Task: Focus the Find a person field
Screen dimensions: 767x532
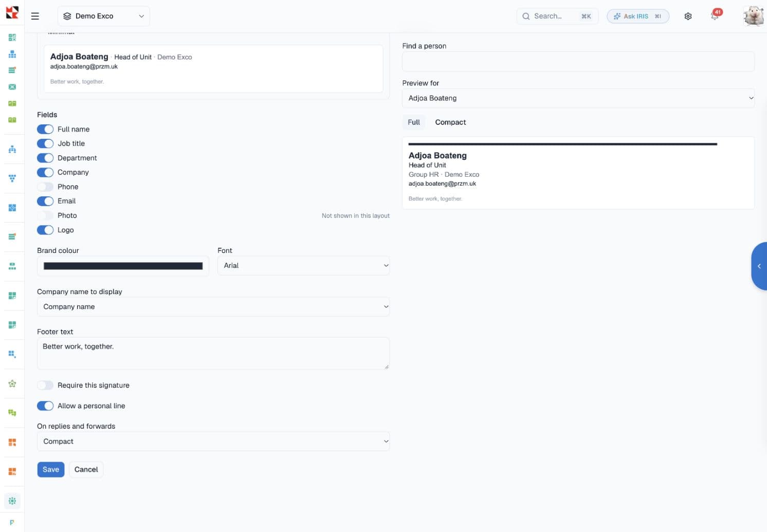Action: (578, 61)
